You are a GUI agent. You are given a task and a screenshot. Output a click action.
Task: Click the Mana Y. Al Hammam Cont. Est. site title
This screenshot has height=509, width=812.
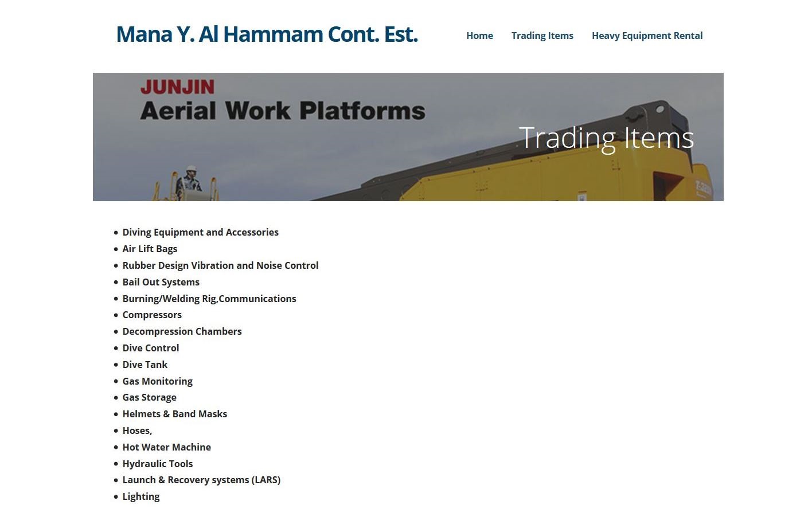tap(267, 34)
